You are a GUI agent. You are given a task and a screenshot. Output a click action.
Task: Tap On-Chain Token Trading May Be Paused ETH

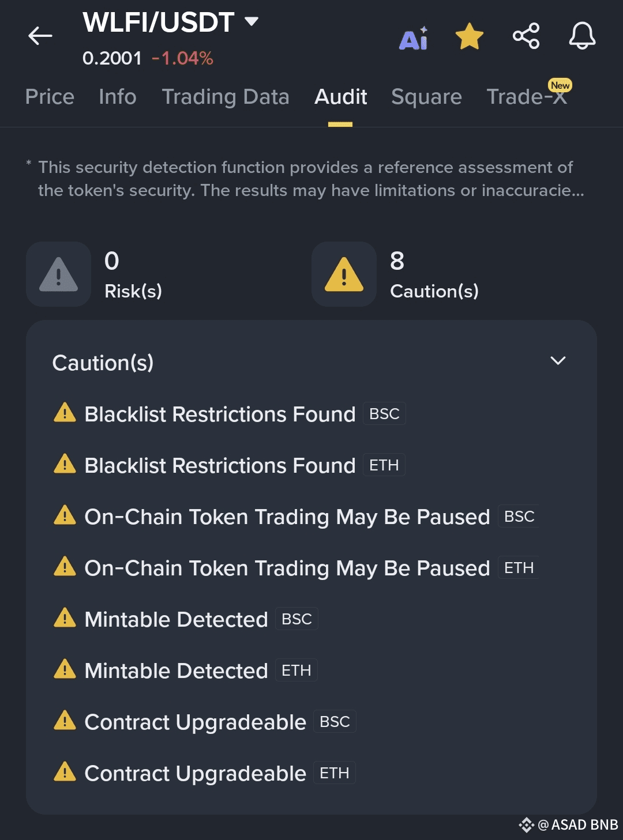click(x=287, y=568)
